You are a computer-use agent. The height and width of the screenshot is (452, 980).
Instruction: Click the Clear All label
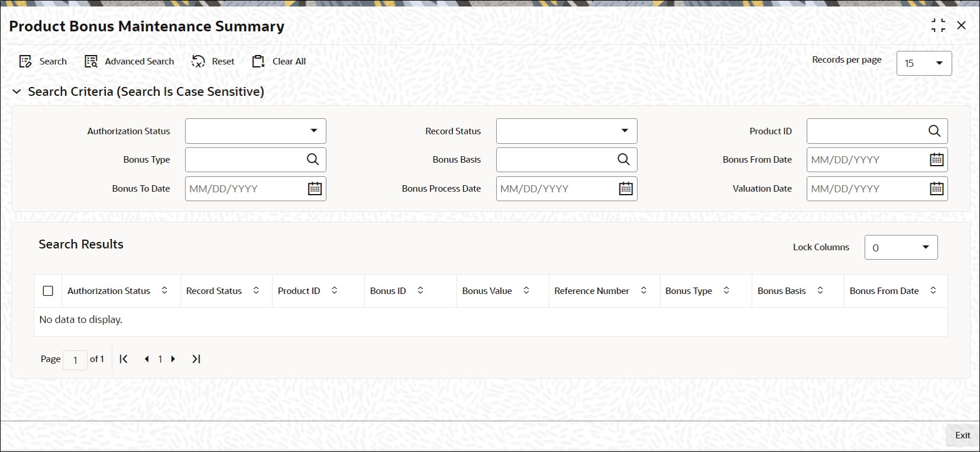289,62
